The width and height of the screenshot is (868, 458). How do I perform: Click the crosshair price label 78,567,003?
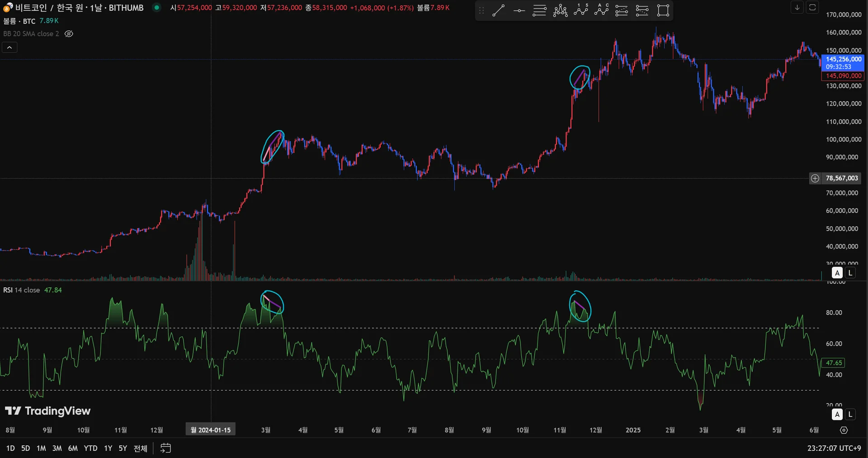(x=842, y=178)
